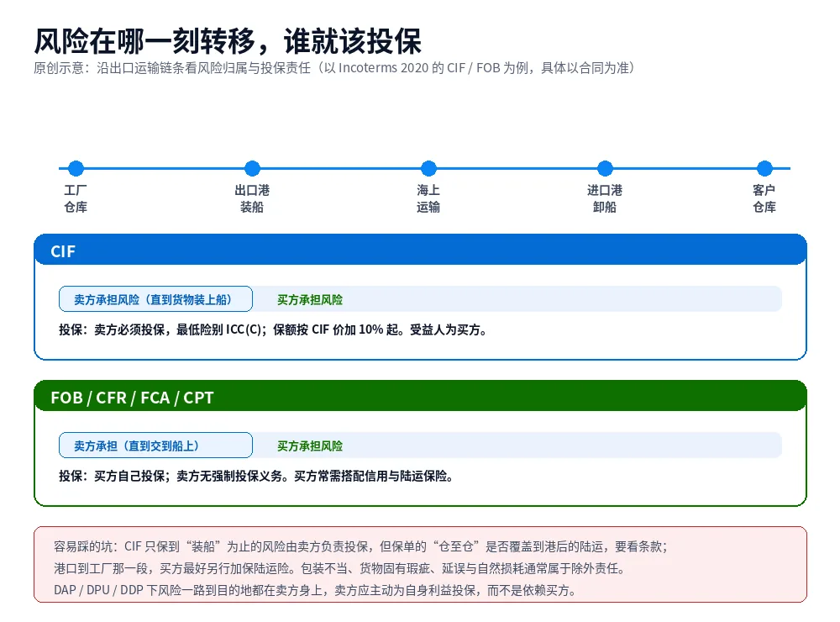Screen dimensions: 840x622
Task: Click the 出口港装船 timeline marker dot
Action: point(252,168)
